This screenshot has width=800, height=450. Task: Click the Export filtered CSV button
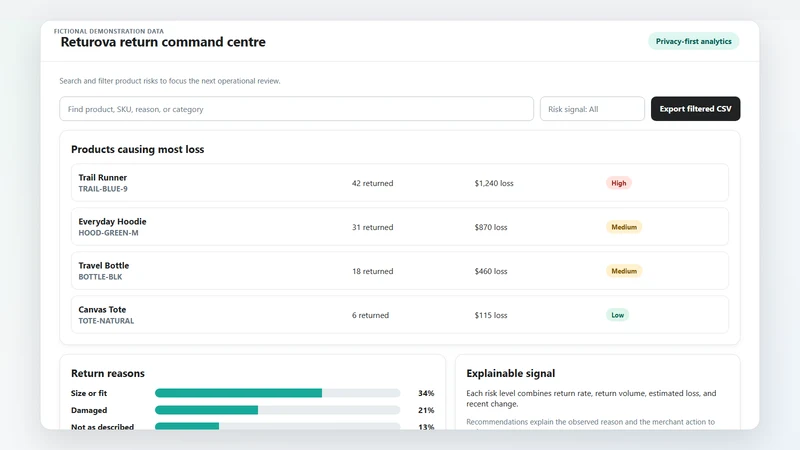point(695,109)
